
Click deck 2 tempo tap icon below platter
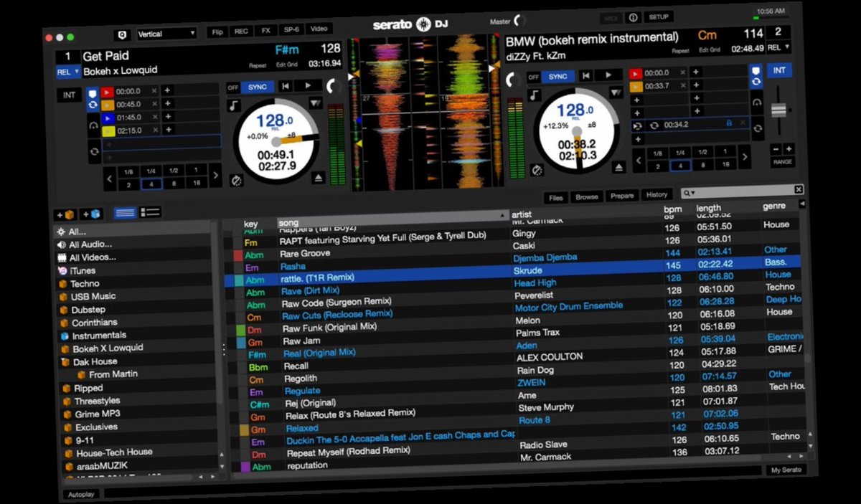pyautogui.click(x=537, y=170)
